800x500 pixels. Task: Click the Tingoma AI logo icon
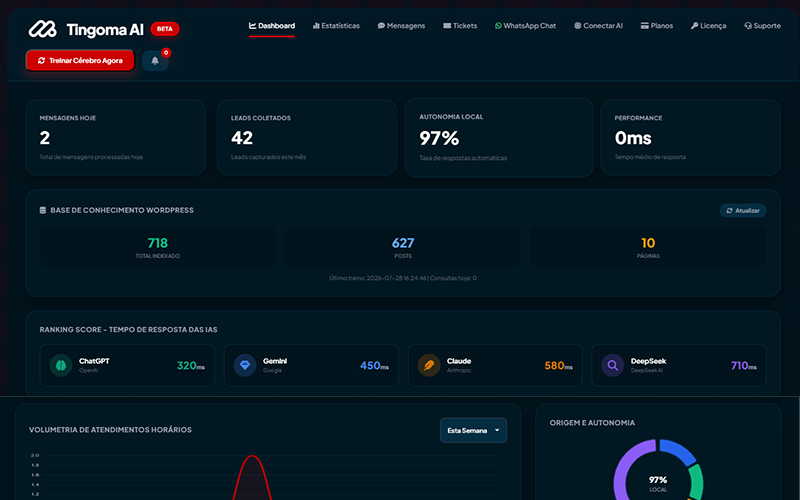click(42, 29)
